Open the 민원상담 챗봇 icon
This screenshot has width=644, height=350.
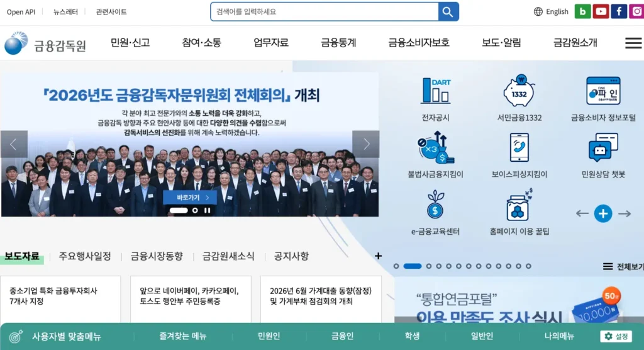tap(603, 147)
